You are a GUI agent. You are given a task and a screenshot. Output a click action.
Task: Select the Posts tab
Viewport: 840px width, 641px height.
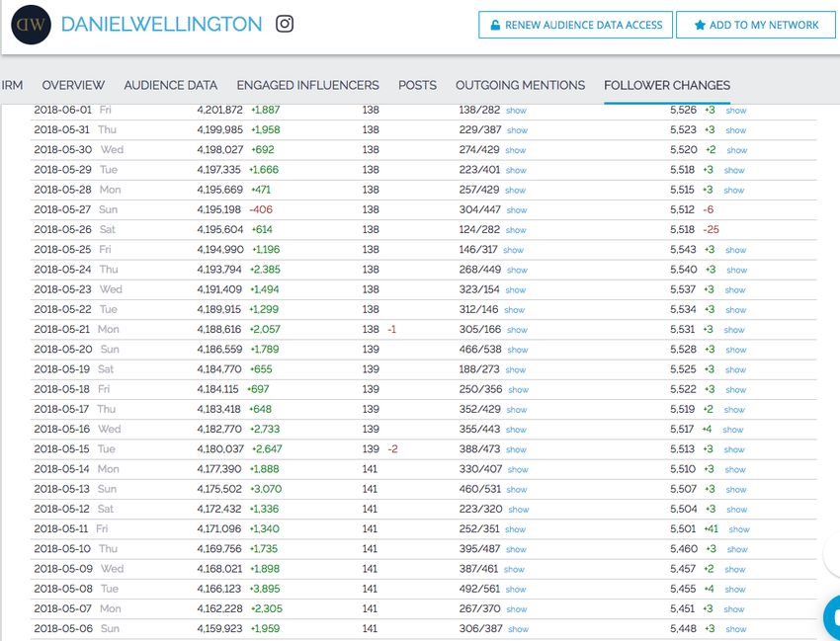click(417, 85)
